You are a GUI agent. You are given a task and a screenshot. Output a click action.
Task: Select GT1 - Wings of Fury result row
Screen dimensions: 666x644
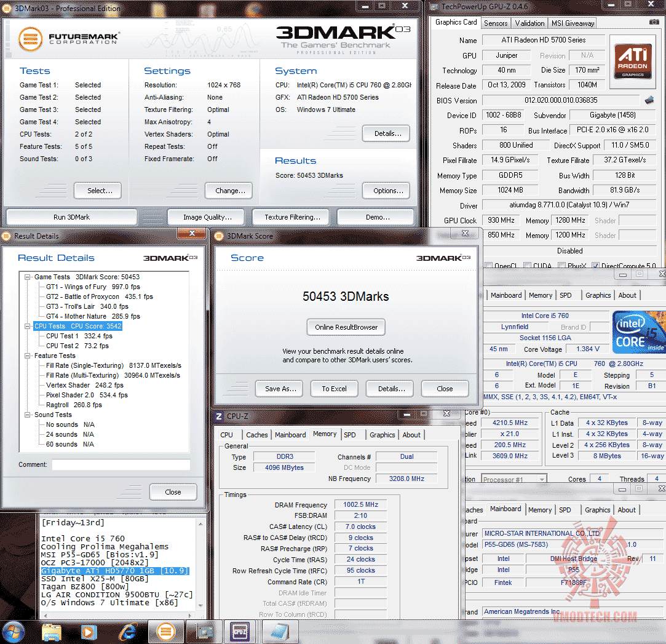pyautogui.click(x=93, y=287)
